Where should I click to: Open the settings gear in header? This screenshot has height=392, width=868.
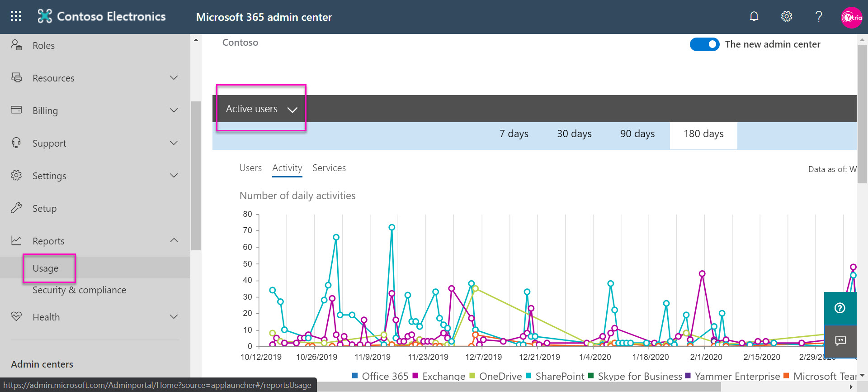click(786, 17)
